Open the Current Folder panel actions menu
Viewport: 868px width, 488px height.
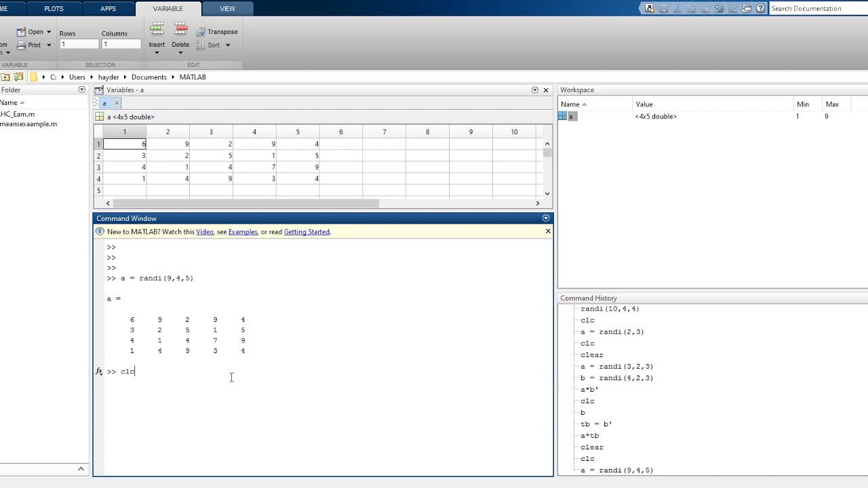click(x=82, y=89)
